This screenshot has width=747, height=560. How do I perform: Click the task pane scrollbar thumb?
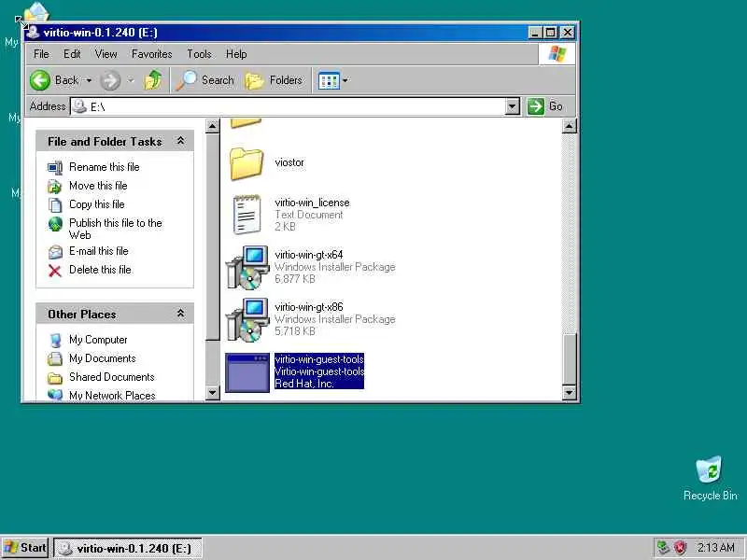pos(212,237)
